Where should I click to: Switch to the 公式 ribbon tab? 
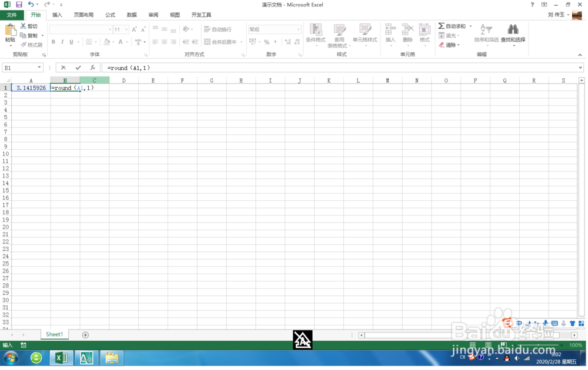[111, 15]
